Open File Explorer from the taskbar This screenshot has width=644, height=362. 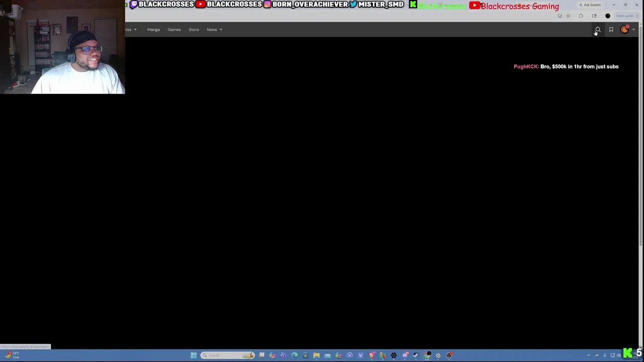click(316, 355)
